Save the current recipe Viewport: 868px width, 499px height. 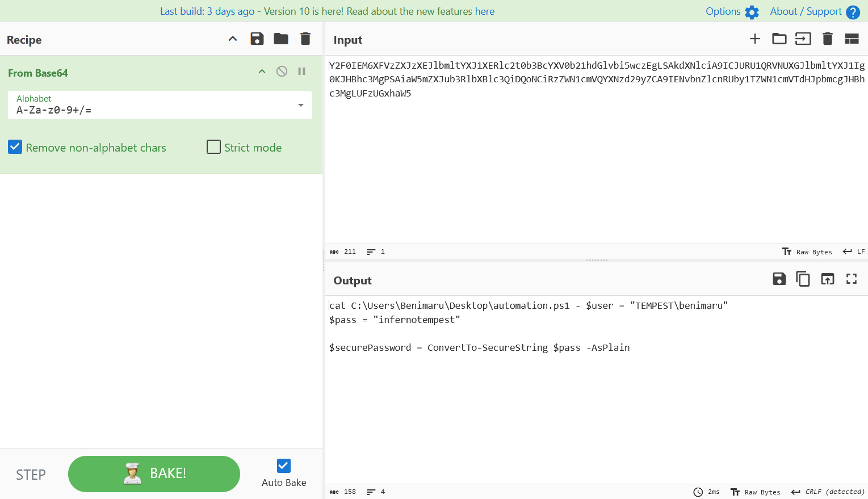[x=257, y=39]
